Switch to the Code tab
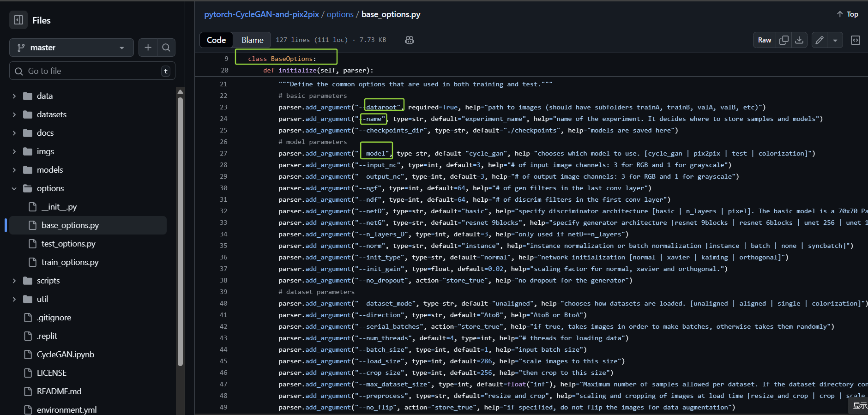 216,40
